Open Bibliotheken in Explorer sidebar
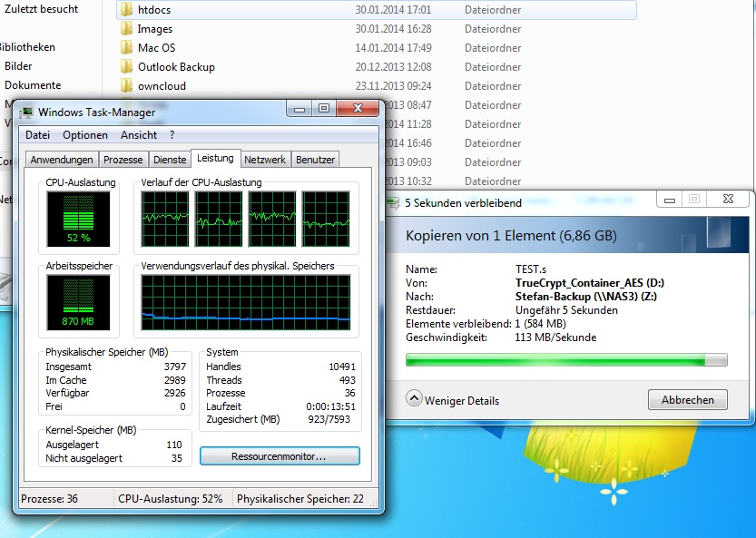Screen dimensions: 756x538 (27, 47)
